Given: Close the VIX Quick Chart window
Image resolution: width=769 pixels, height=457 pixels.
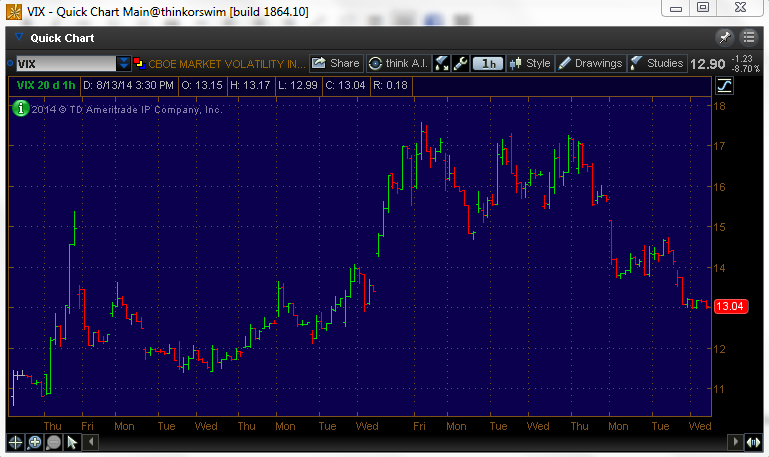Looking at the screenshot, I should point(741,8).
